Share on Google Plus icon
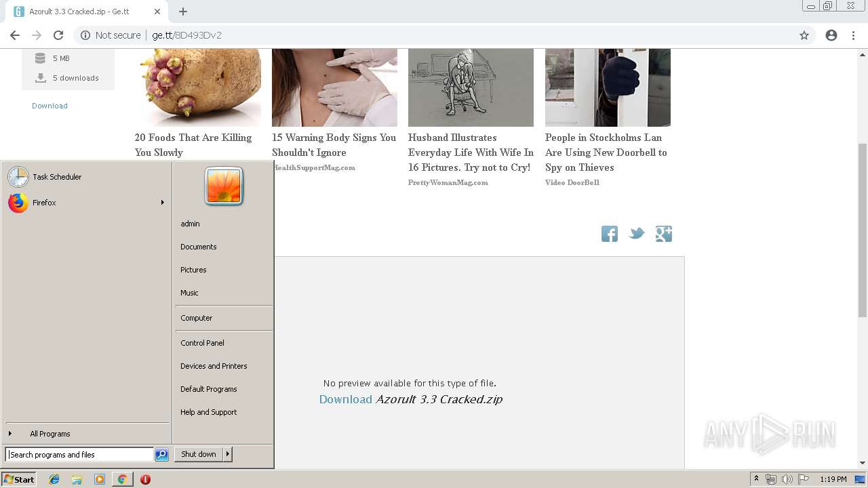This screenshot has width=868, height=488. tap(664, 234)
